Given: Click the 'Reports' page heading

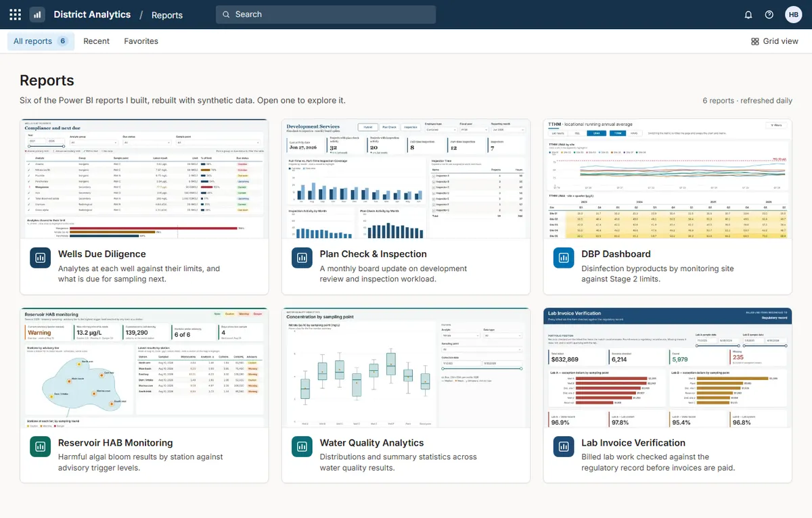Looking at the screenshot, I should tap(47, 80).
